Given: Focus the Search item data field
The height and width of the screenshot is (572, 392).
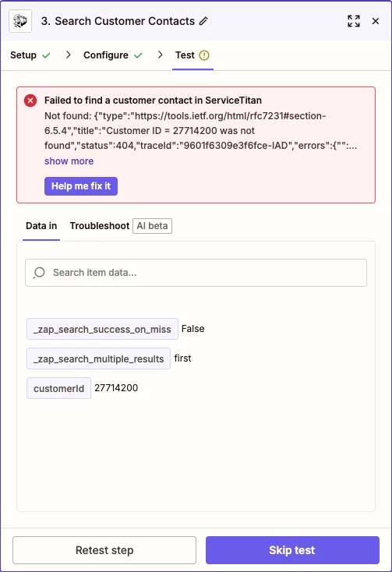Looking at the screenshot, I should [196, 273].
